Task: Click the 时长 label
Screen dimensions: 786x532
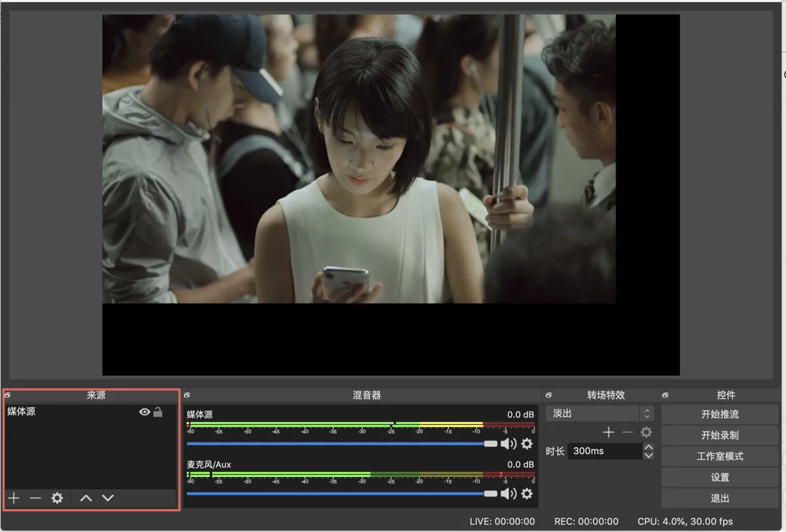Action: click(x=555, y=451)
